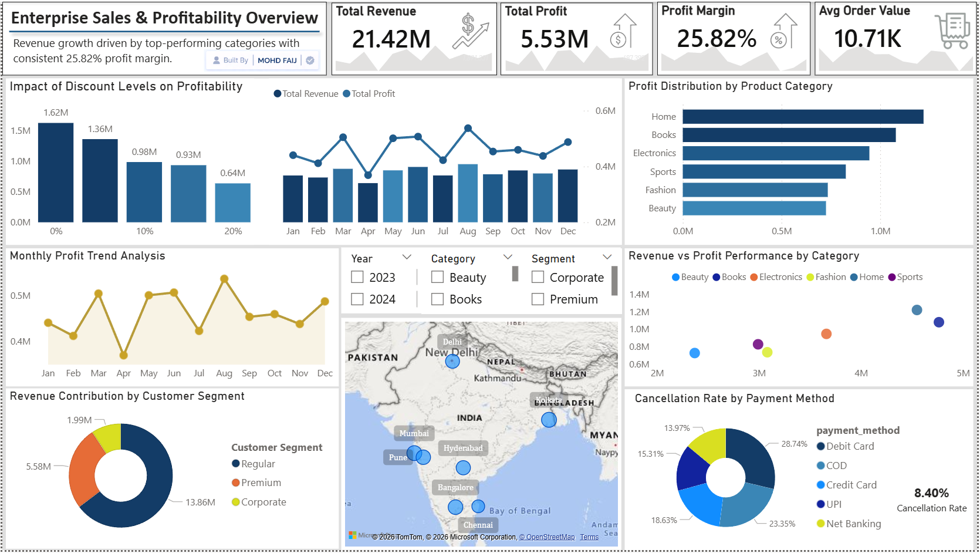Viewport: 980px width, 553px height.
Task: Click the Total Profit coin arrow icon
Action: pos(624,31)
